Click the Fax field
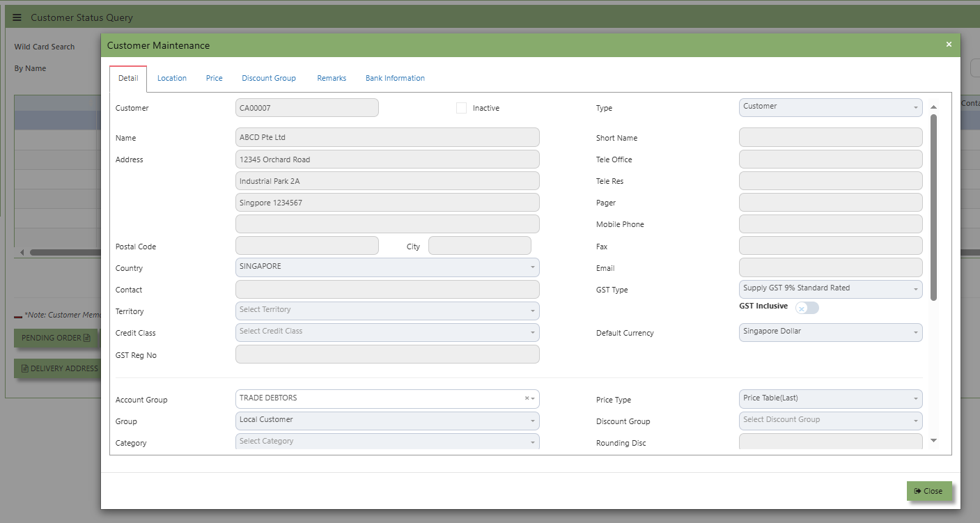This screenshot has height=523, width=980. 830,246
